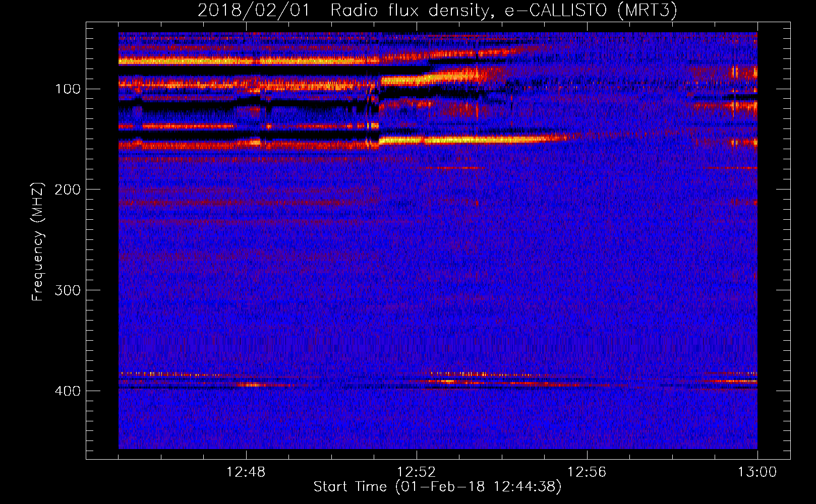
Task: Click the 12:52 time tick label
Action: pyautogui.click(x=417, y=472)
